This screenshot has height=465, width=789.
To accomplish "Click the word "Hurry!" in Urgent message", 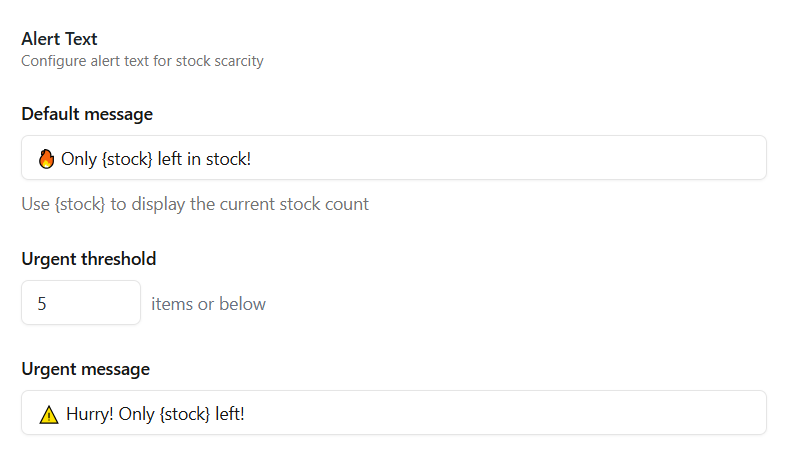I will coord(90,413).
